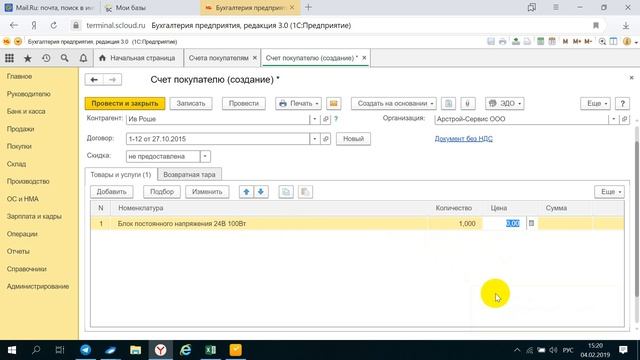The height and width of the screenshot is (360, 640).
Task: Click the M- memory subtract button
Action: coord(588,42)
